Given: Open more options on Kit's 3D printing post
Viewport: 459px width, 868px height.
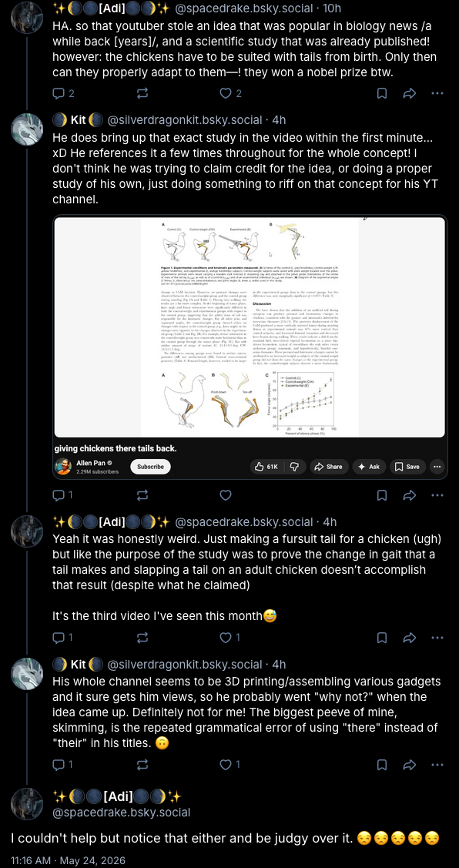Looking at the screenshot, I should 437,765.
